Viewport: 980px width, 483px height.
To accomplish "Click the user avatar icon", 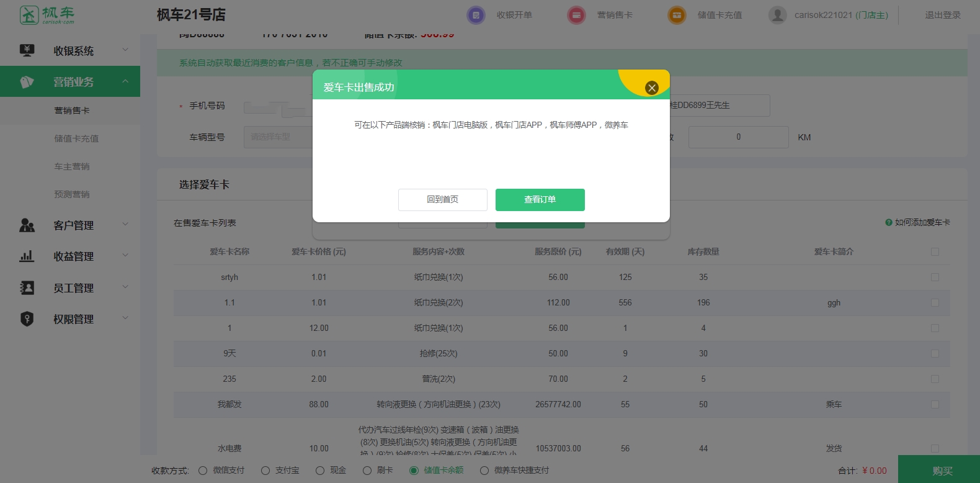I will point(777,15).
